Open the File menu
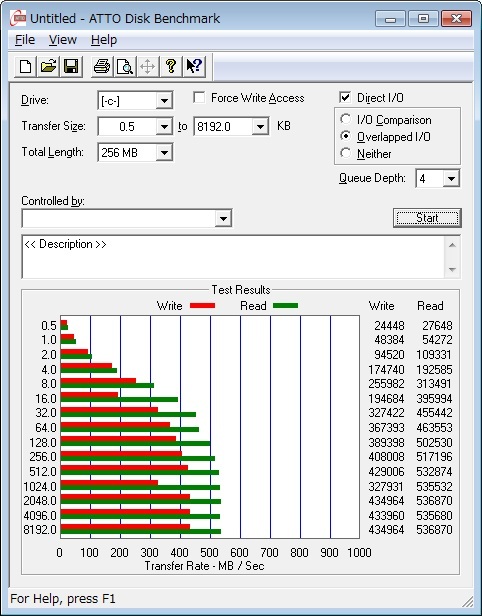The width and height of the screenshot is (482, 616). tap(25, 40)
